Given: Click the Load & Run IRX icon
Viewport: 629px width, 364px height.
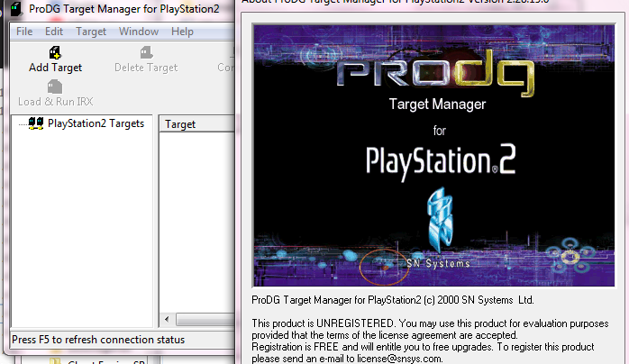Looking at the screenshot, I should pyautogui.click(x=55, y=86).
